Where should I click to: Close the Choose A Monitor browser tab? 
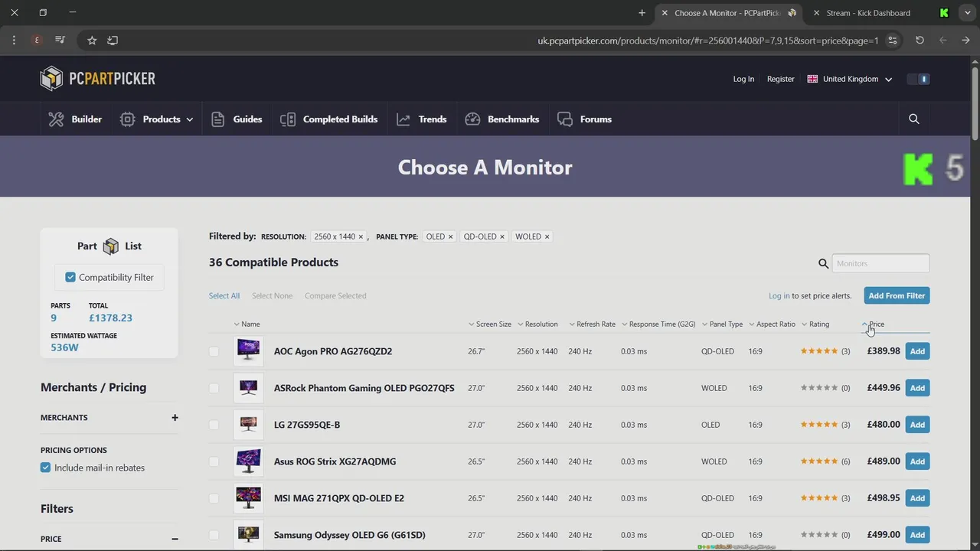tap(664, 13)
